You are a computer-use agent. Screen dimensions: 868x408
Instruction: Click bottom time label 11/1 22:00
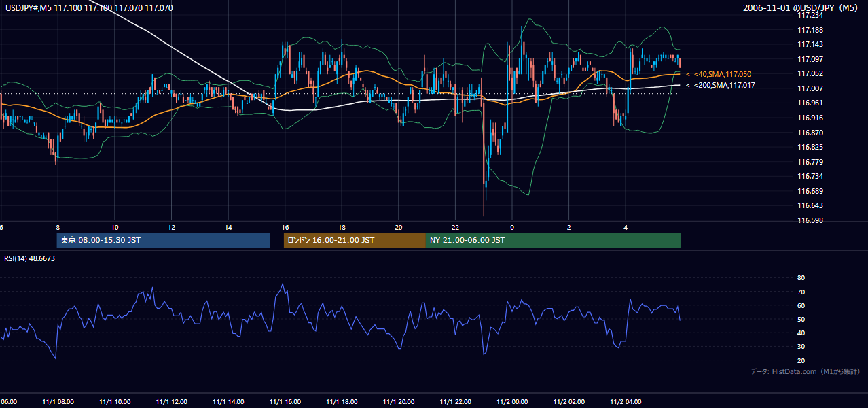455,402
